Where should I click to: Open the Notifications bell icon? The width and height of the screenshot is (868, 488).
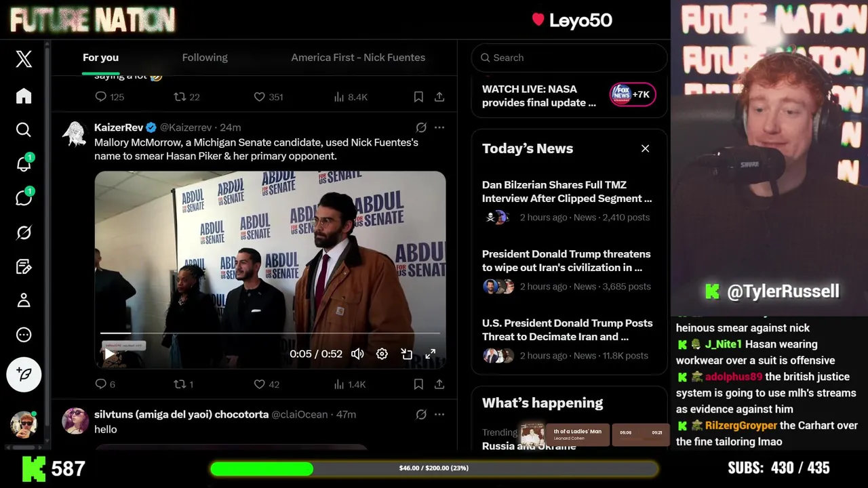24,163
